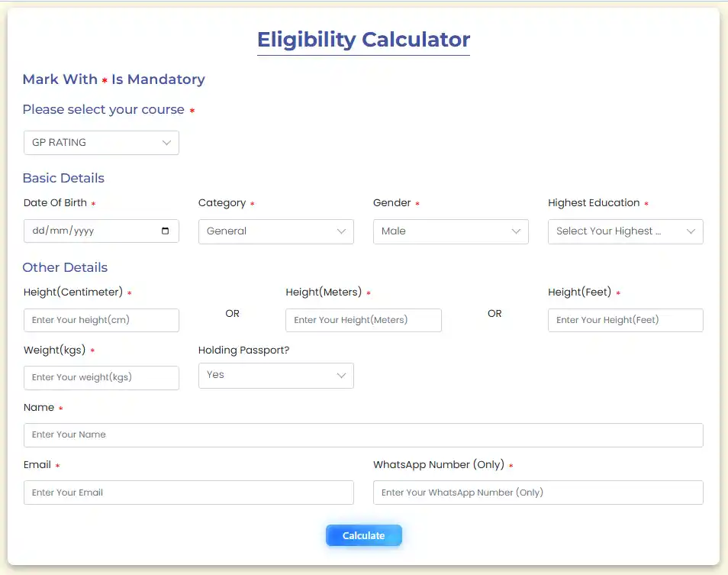Focus the Height in Centimeter field
Screen dimensions: 728x575
pos(101,320)
